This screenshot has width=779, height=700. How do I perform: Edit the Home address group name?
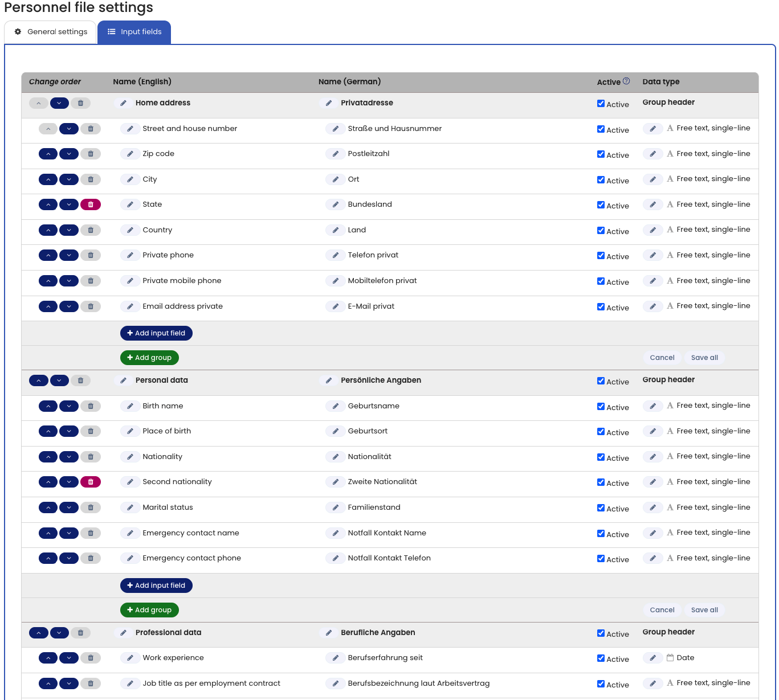pos(123,103)
